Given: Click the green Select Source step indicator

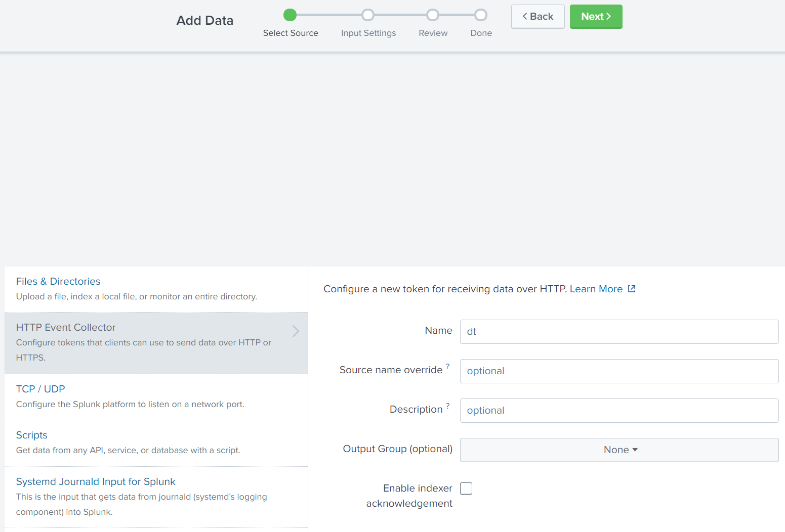Looking at the screenshot, I should click(x=290, y=15).
